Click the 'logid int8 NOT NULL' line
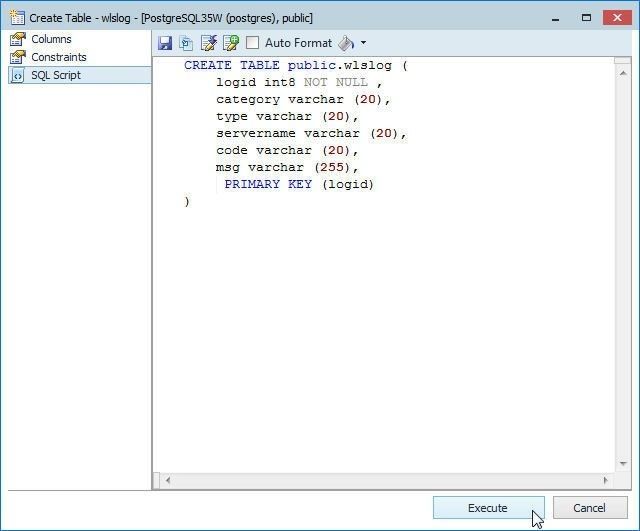 [299, 82]
